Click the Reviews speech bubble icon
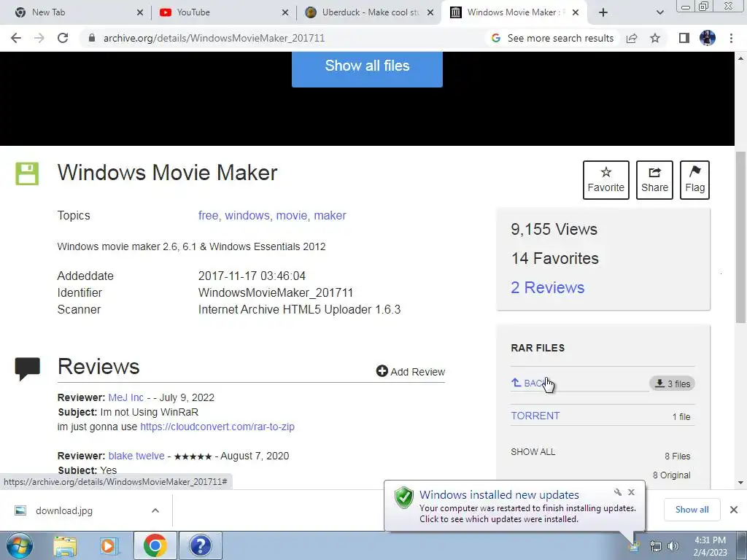 pos(27,368)
